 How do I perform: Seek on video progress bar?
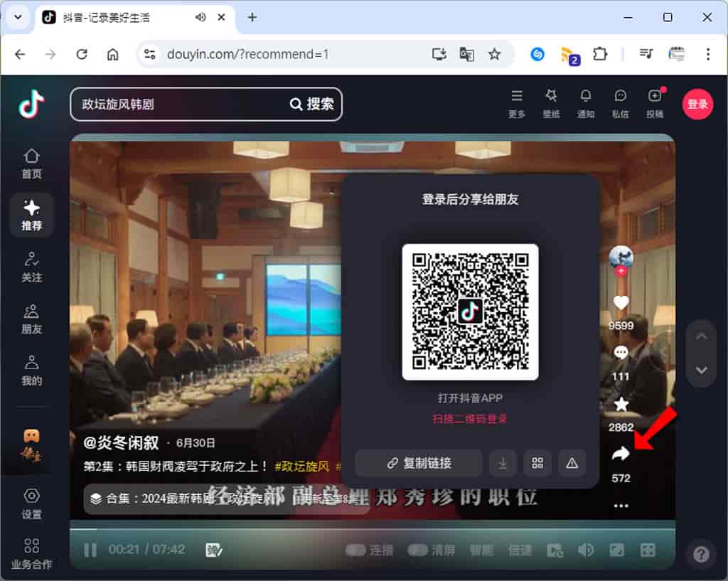pyautogui.click(x=373, y=529)
